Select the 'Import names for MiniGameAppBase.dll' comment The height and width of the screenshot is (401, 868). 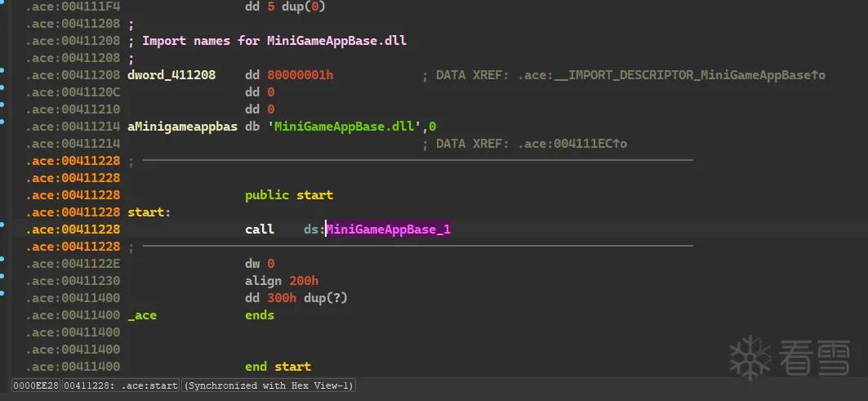pyautogui.click(x=274, y=41)
